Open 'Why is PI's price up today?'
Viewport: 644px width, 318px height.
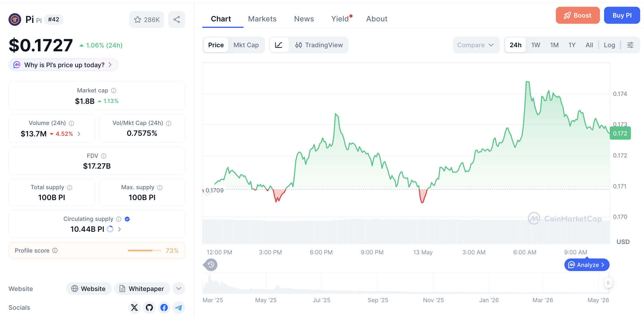coord(63,65)
